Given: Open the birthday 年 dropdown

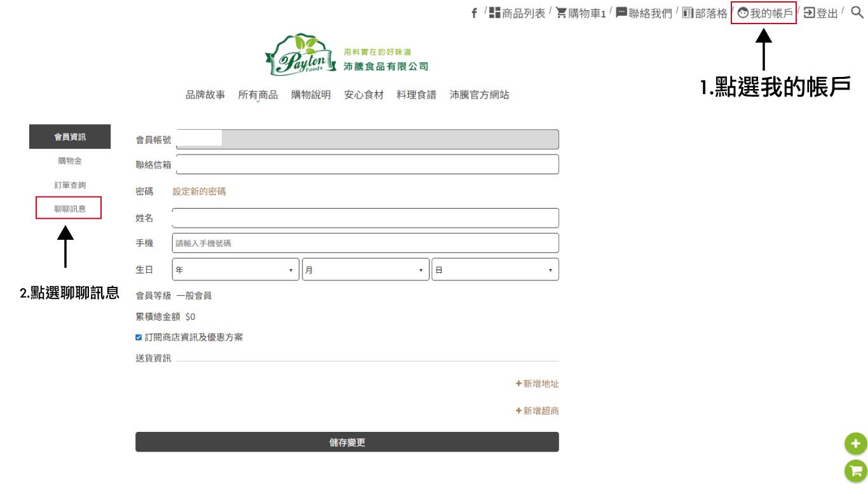Looking at the screenshot, I should coord(236,270).
